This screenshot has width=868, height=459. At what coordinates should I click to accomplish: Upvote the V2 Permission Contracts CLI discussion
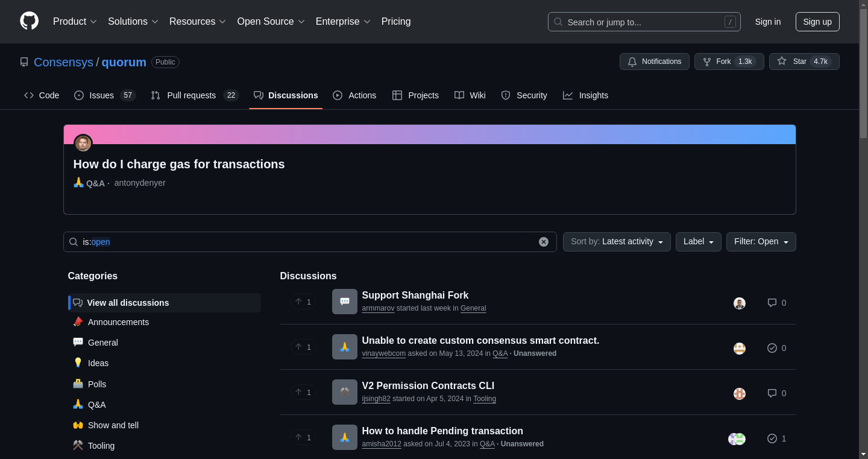303,392
